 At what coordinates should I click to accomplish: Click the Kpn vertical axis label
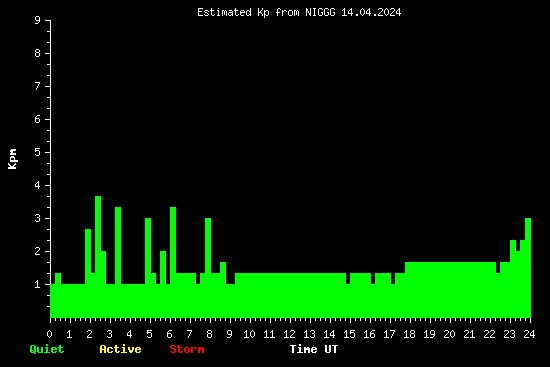point(13,159)
